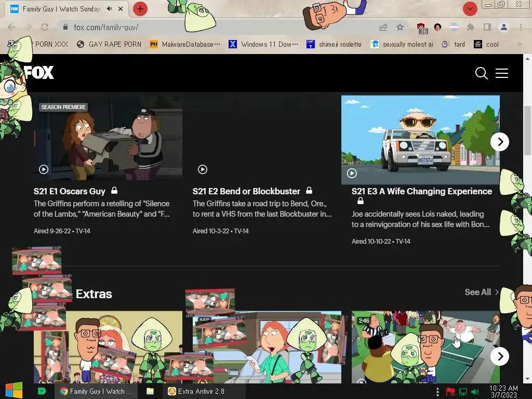This screenshot has height=399, width=532.
Task: Open the Chrome profile icon
Action: point(504,27)
